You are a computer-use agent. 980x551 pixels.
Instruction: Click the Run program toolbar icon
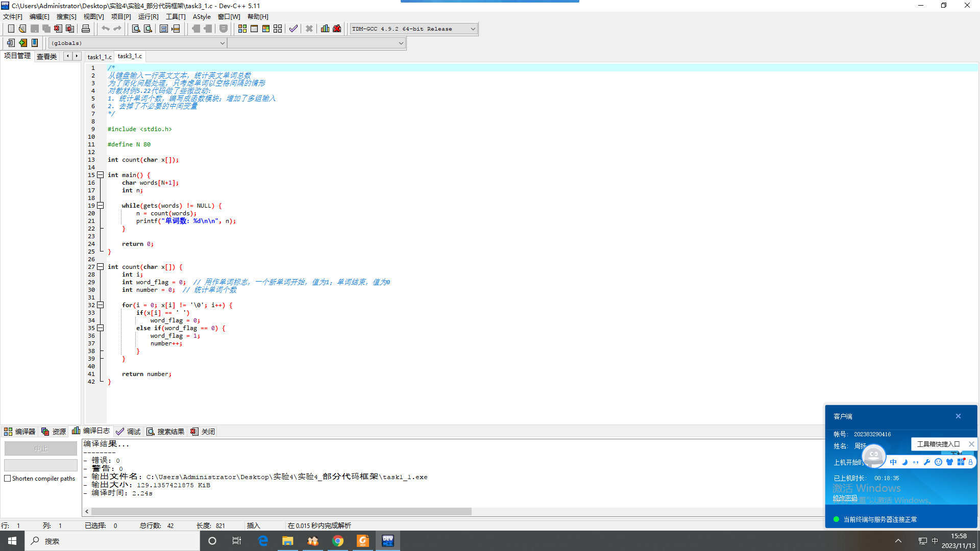[x=254, y=29]
